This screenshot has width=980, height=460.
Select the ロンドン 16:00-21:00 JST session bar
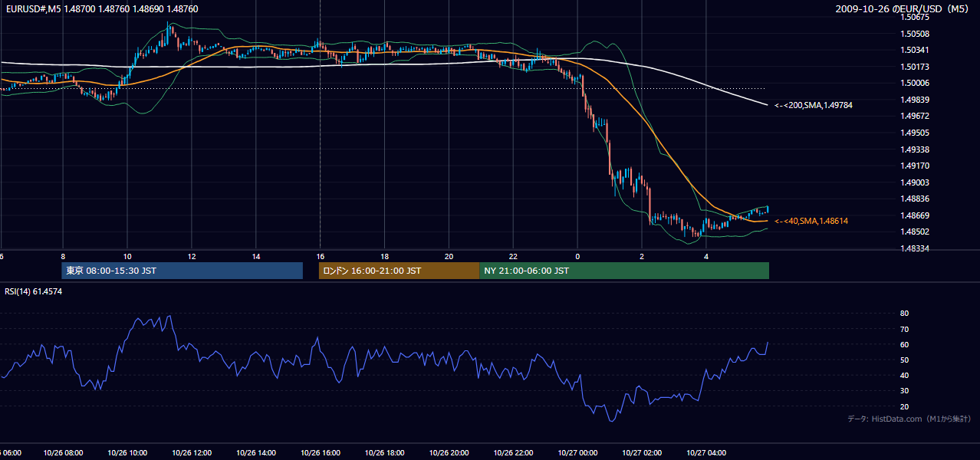(x=400, y=271)
